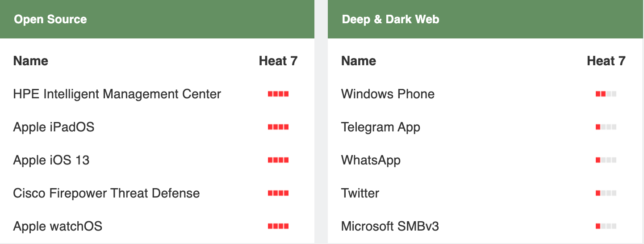Open HPE Intelligent Management Center entry
The image size is (644, 244).
(x=117, y=94)
